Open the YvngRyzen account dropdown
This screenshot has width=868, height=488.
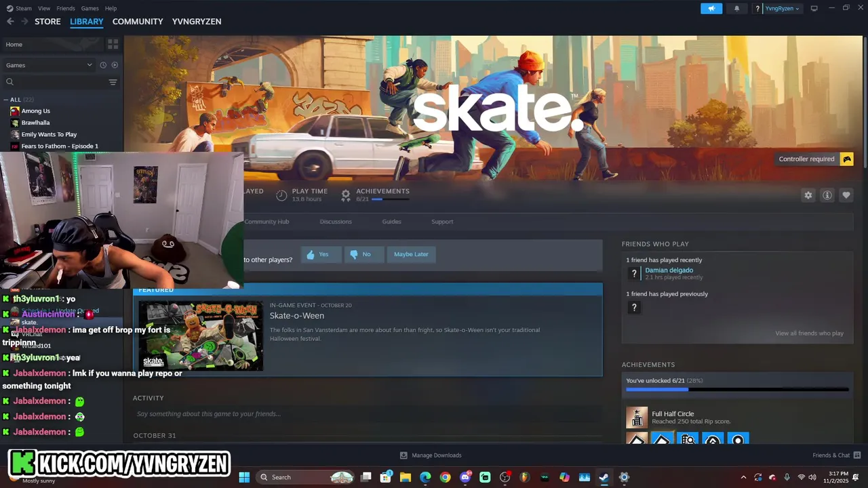point(782,8)
